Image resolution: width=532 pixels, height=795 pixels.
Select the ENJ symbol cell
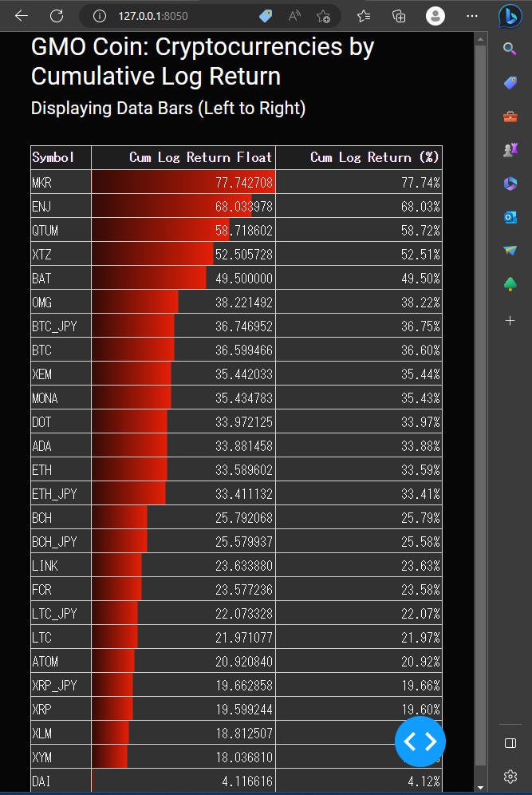click(61, 207)
